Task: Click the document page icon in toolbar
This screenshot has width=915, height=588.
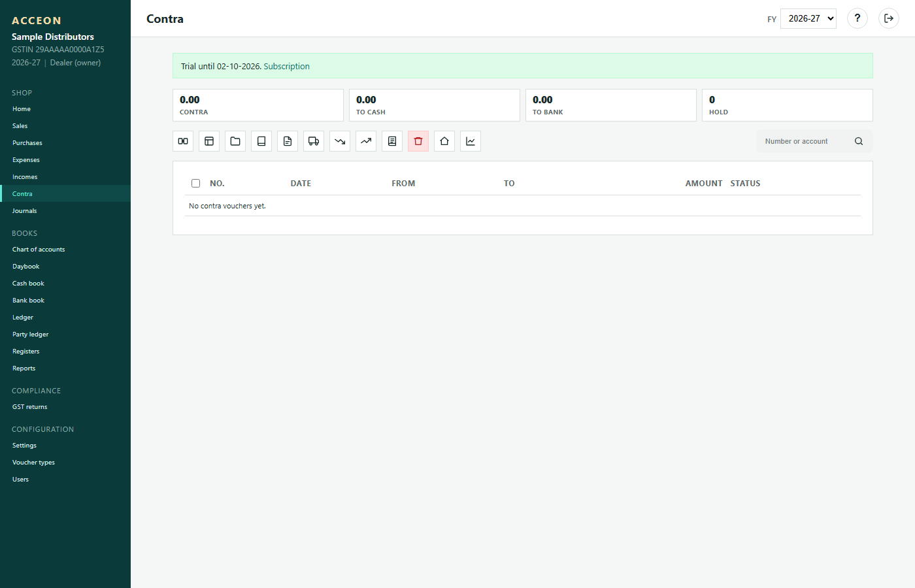Action: tap(288, 141)
